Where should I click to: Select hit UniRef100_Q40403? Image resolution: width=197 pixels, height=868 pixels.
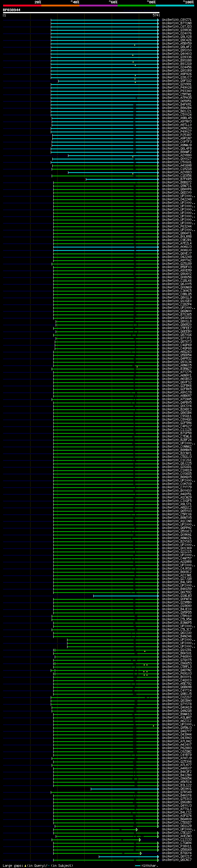coord(176,54)
